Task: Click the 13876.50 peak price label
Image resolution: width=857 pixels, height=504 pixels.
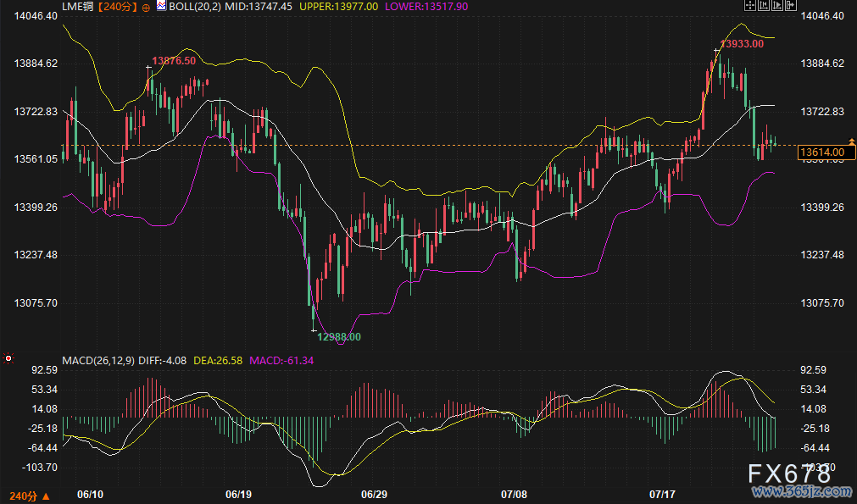Action: (174, 61)
